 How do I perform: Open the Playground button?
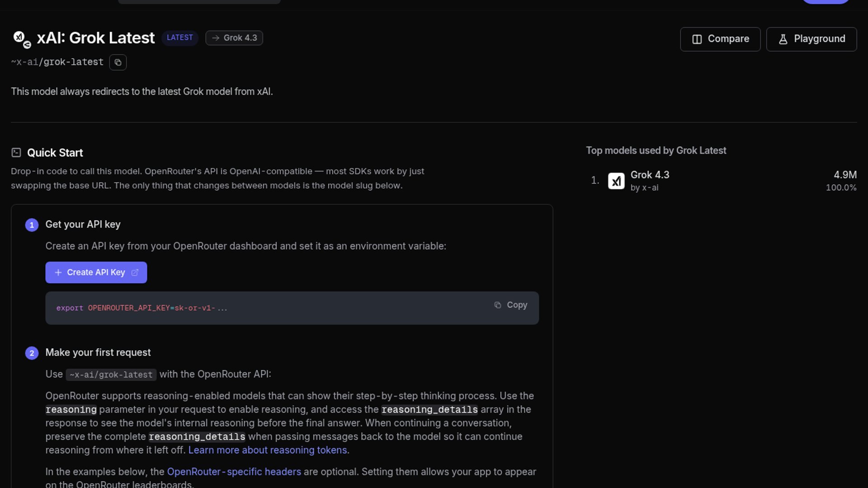[x=811, y=39]
